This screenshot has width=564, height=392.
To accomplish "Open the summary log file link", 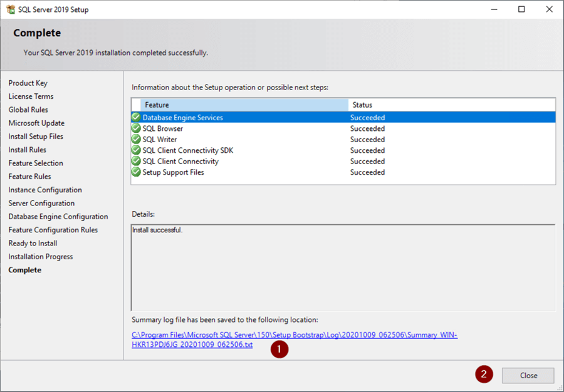I will [x=295, y=339].
